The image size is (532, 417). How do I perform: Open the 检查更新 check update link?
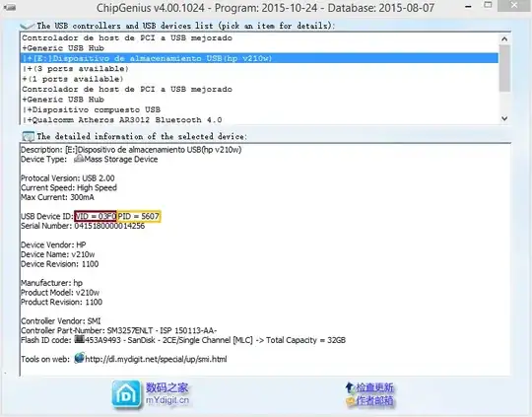tap(374, 387)
